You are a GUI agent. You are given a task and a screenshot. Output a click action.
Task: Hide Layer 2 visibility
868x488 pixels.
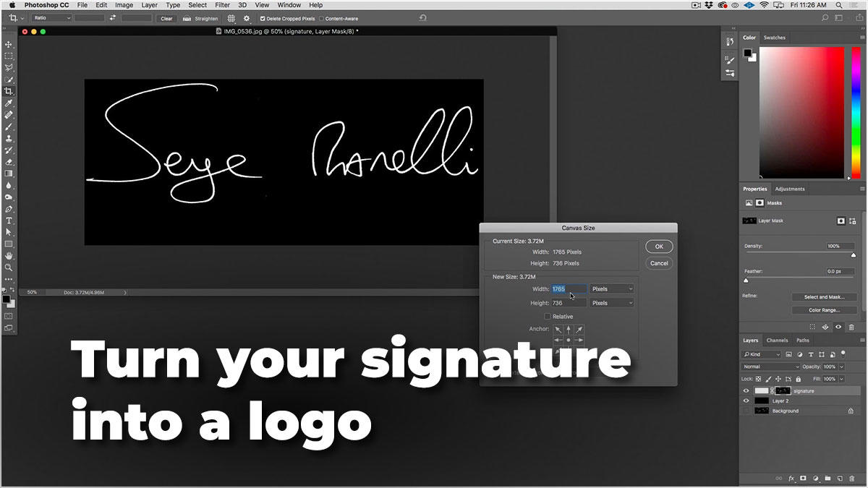747,401
